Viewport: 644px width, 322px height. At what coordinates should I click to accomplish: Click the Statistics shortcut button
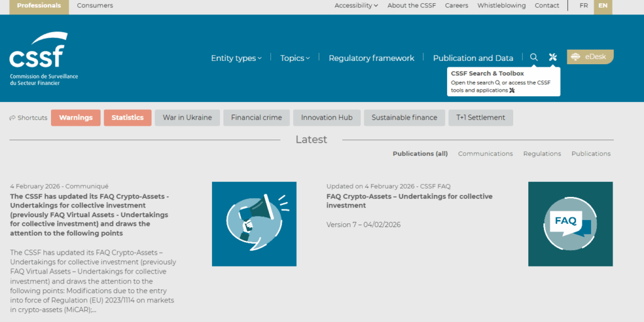coord(128,118)
